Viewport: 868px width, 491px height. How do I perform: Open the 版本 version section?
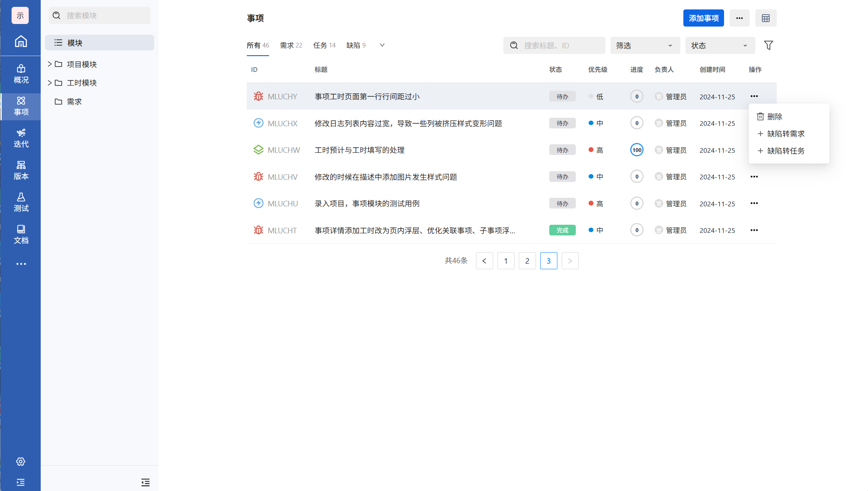(x=21, y=170)
